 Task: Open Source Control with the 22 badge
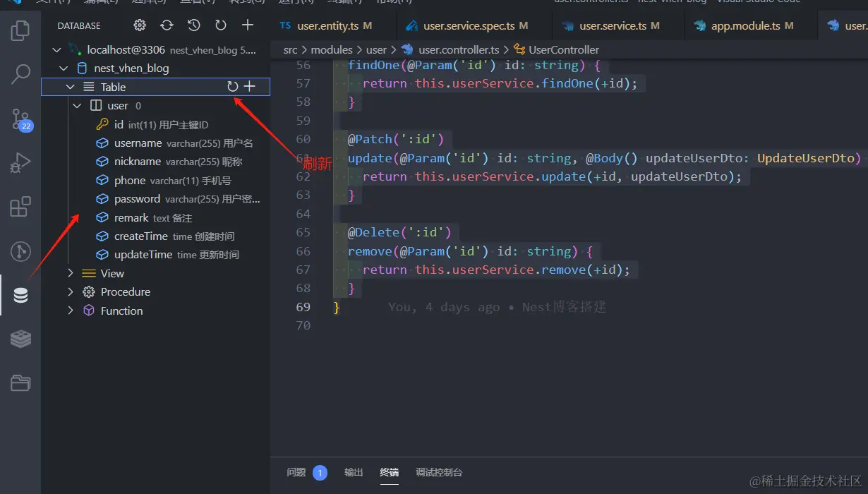pos(20,119)
